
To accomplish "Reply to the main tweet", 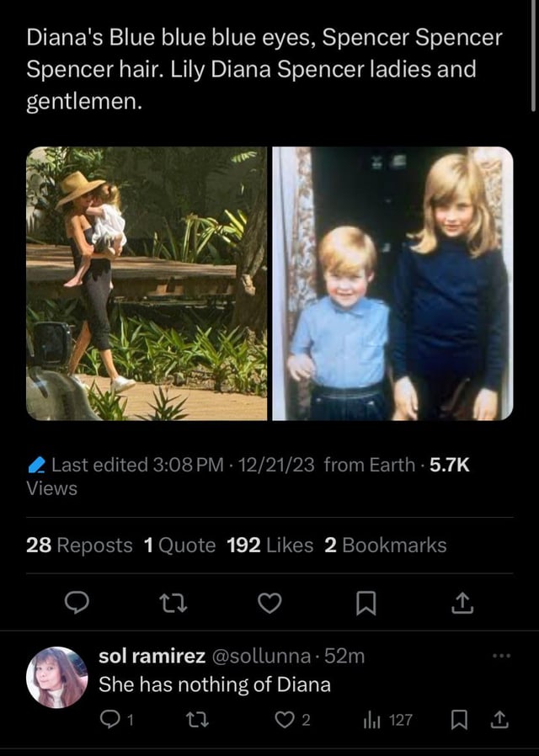I will (78, 602).
